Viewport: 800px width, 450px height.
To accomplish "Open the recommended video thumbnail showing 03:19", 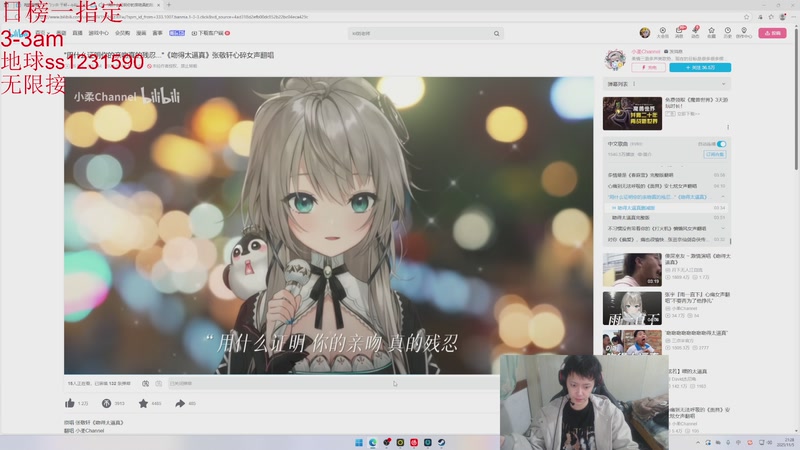I will click(x=632, y=269).
